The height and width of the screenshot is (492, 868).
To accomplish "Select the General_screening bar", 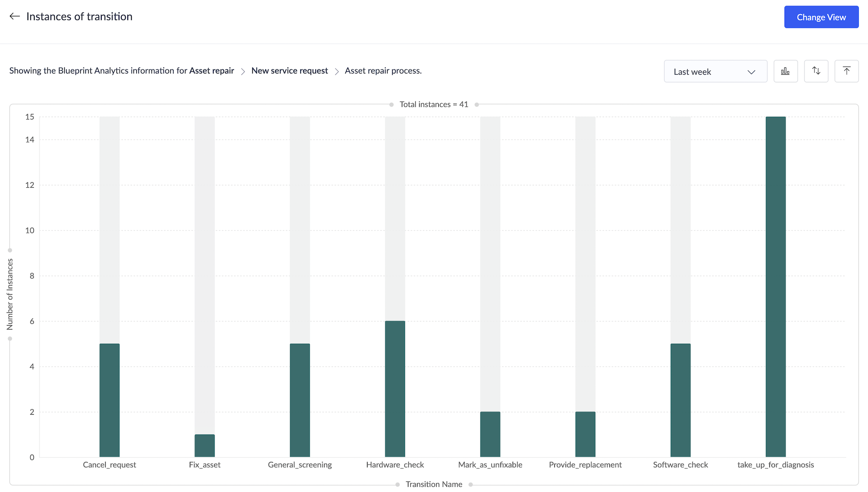I will [300, 400].
